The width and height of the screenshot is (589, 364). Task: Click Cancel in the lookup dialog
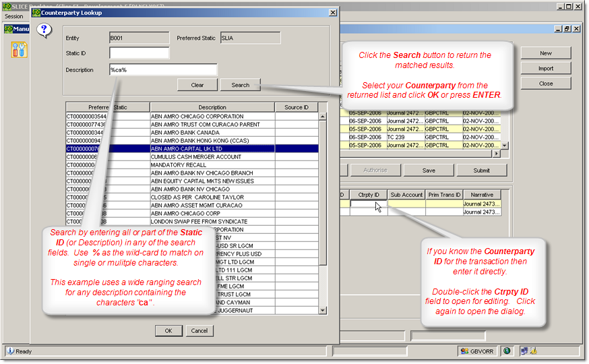point(199,331)
